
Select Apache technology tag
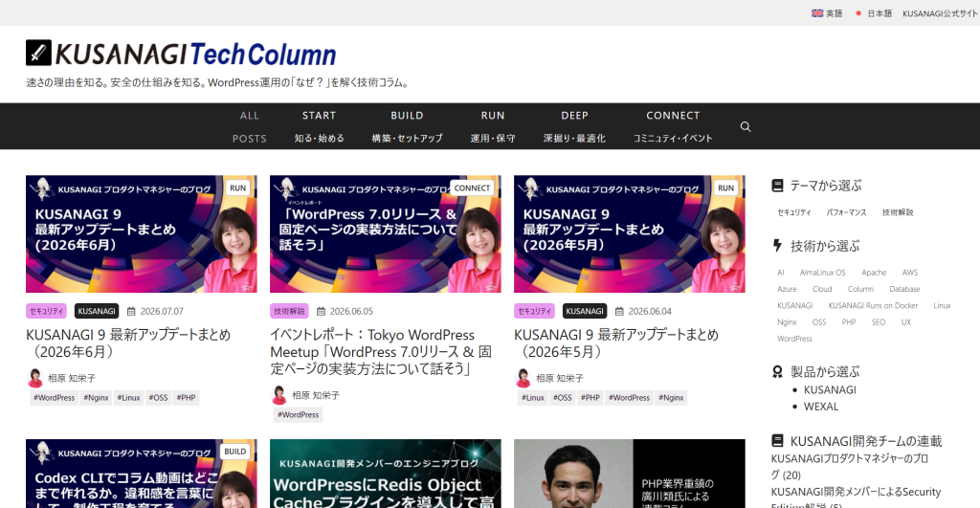pos(874,273)
